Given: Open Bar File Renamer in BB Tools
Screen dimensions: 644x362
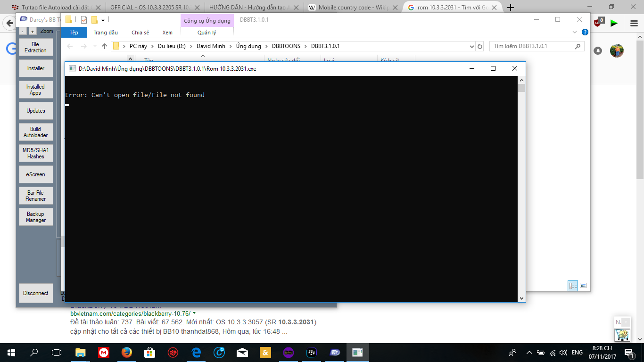Looking at the screenshot, I should tap(36, 196).
